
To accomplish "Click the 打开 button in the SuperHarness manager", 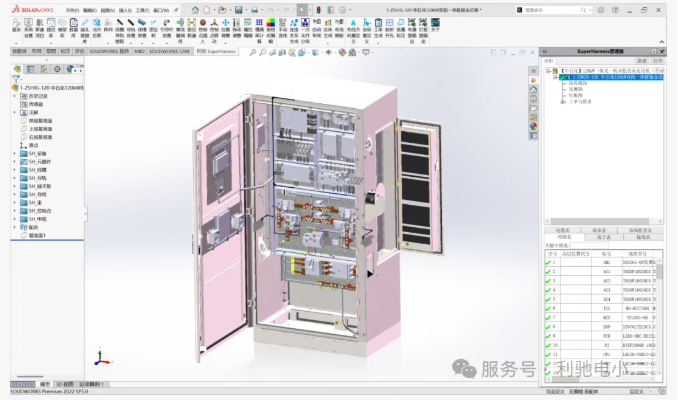I will pyautogui.click(x=657, y=61).
